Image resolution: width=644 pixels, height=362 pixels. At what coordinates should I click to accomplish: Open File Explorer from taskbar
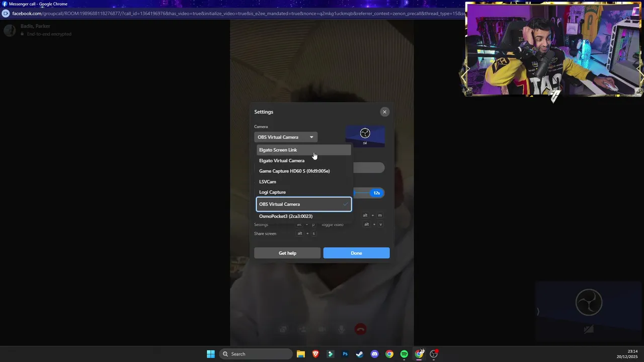[x=301, y=354]
